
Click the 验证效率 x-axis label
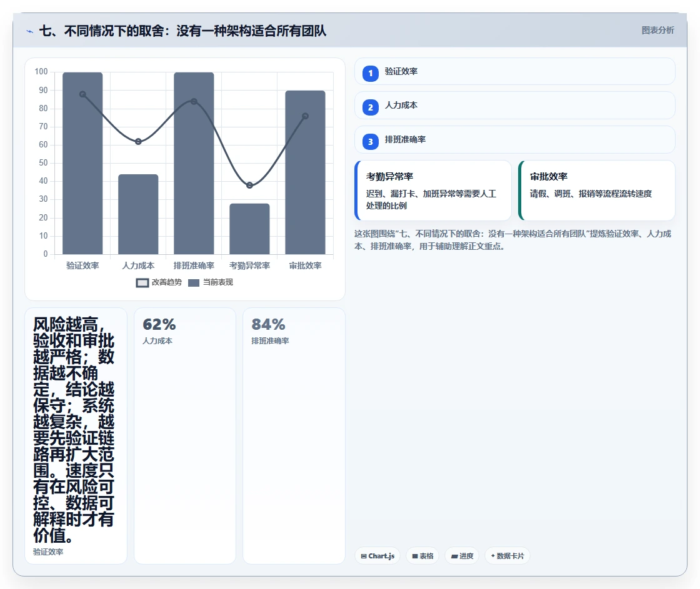click(82, 265)
